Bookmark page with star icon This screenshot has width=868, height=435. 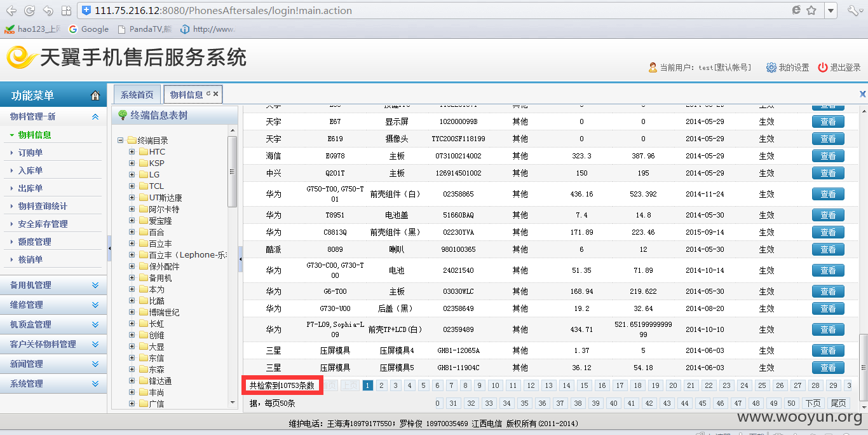click(x=811, y=11)
